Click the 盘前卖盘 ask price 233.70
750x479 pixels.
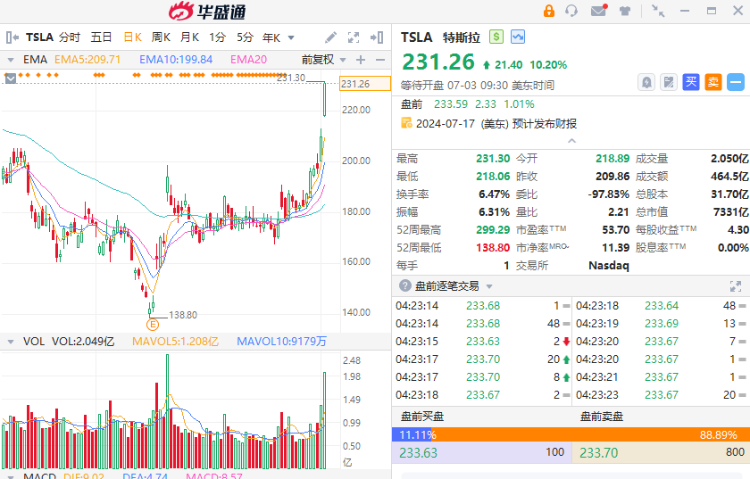click(x=599, y=453)
